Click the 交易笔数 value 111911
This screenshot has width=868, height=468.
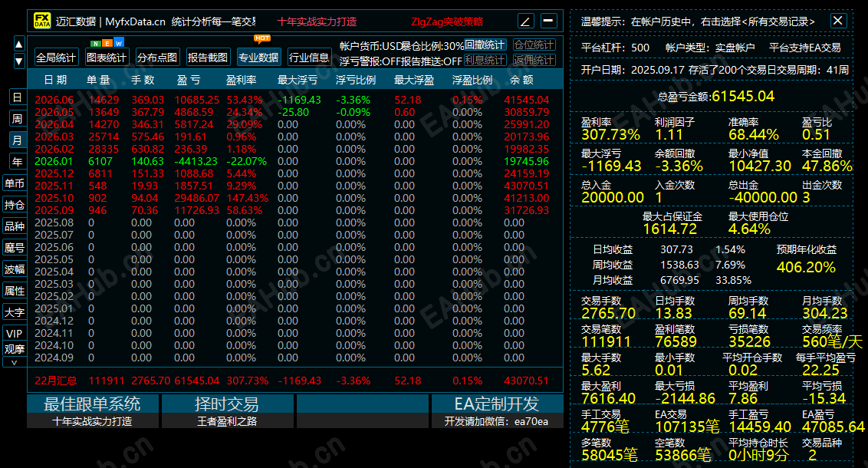[607, 341]
